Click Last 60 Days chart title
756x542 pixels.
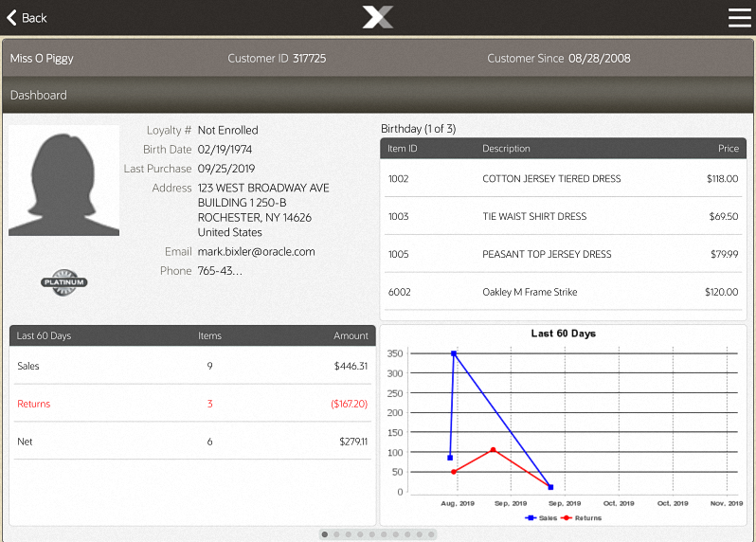coord(563,334)
